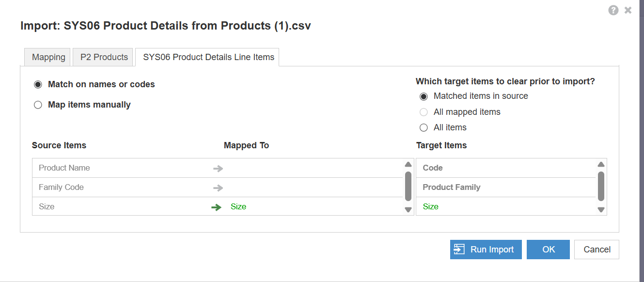
Task: Close the import dialog with X icon
Action: 628,10
